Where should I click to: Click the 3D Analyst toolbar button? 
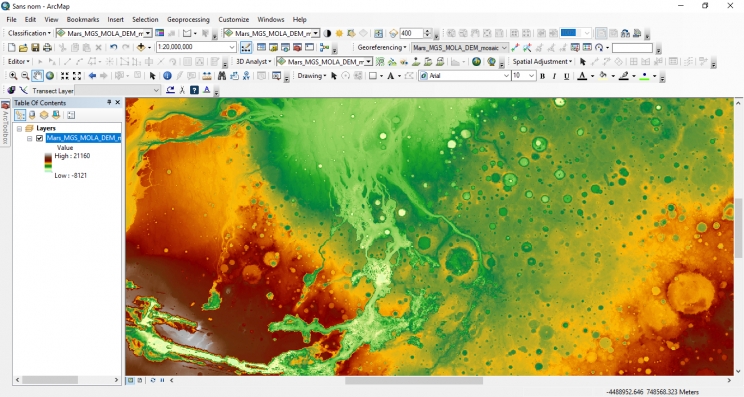click(253, 62)
